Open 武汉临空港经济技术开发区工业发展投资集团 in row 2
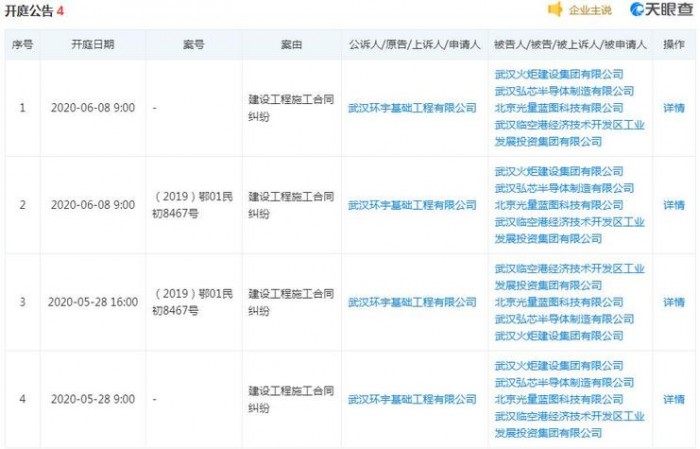The width and height of the screenshot is (700, 449). tap(570, 230)
